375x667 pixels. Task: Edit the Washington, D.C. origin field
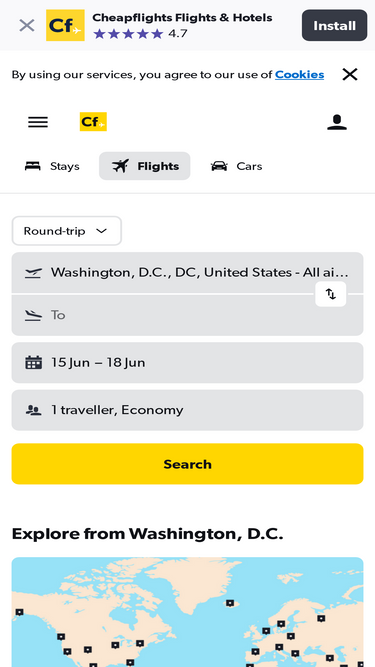(x=188, y=273)
